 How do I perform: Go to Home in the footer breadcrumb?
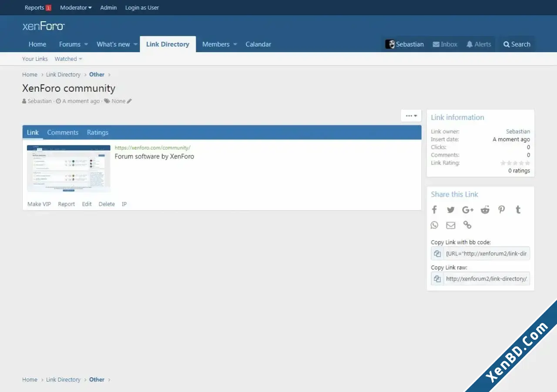pyautogui.click(x=30, y=380)
